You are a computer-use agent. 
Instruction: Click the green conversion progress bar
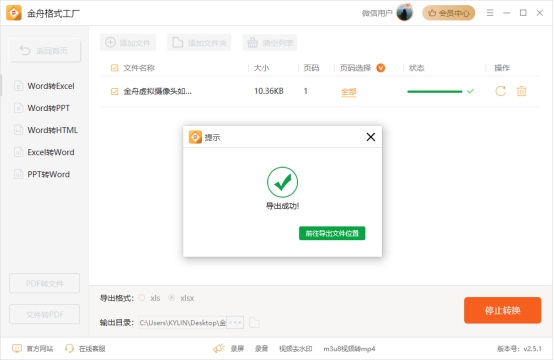(x=435, y=92)
